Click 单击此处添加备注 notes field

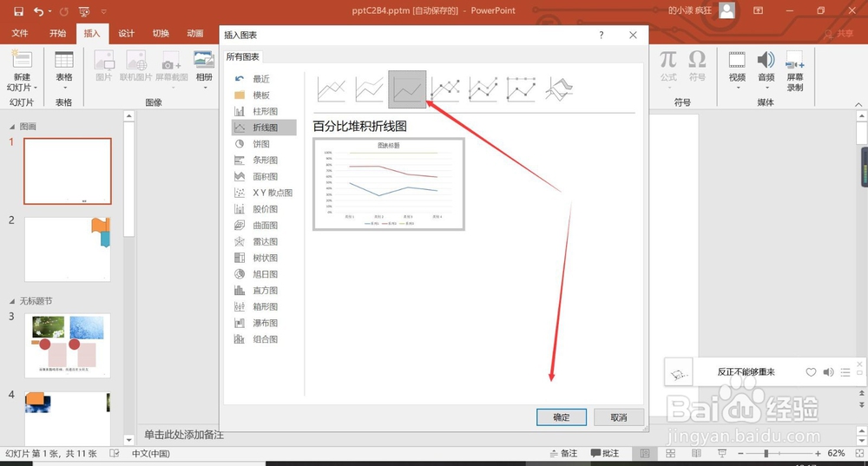(x=184, y=435)
